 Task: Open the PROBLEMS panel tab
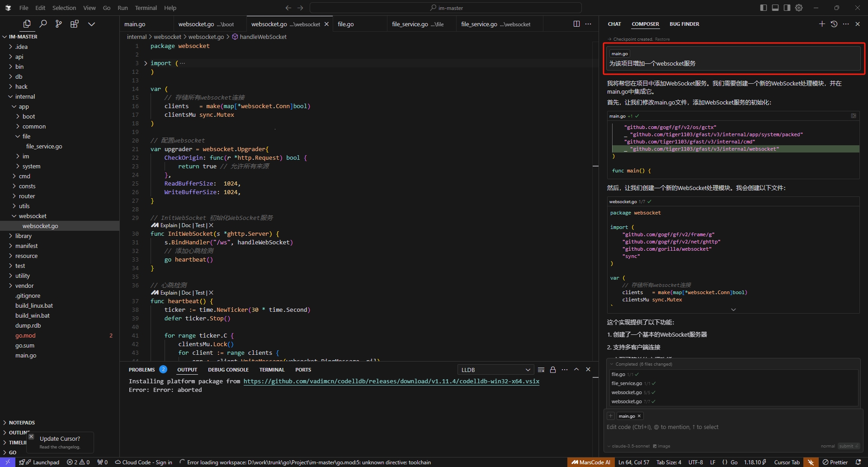point(142,370)
